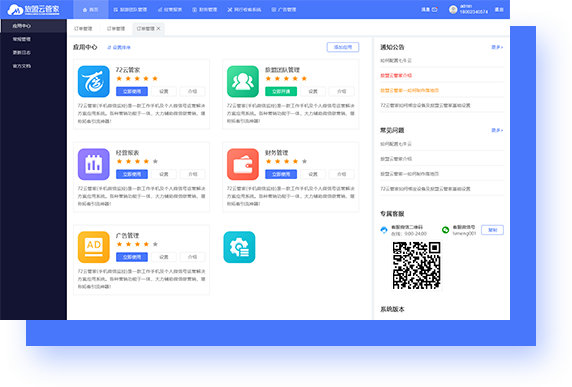Click the teal gear settings app icon
Viewport: 572px width, 387px height.
click(239, 247)
